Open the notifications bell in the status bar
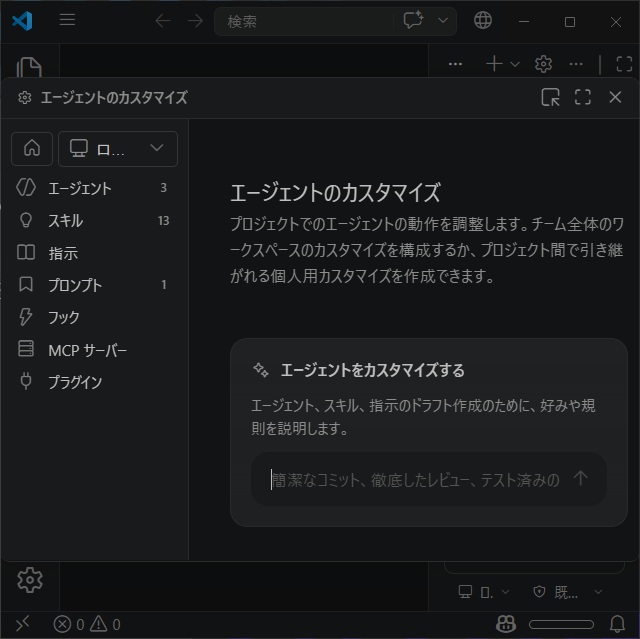The width and height of the screenshot is (640, 639). [x=617, y=624]
